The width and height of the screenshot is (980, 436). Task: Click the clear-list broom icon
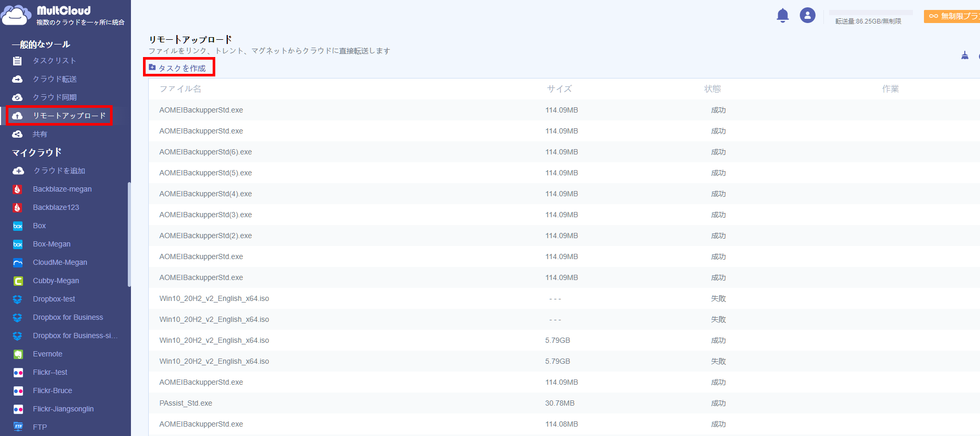pyautogui.click(x=965, y=55)
